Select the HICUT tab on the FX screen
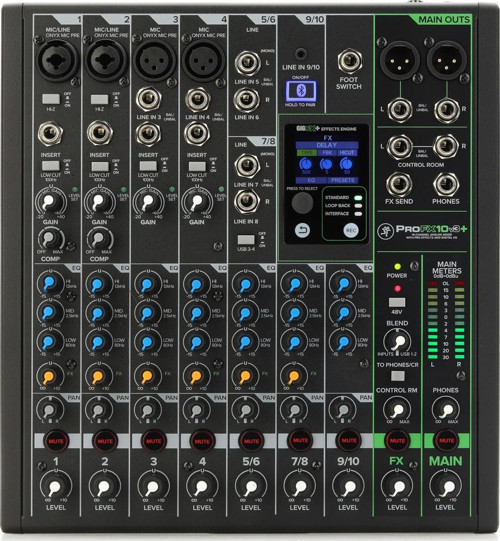500x541 pixels. [347, 153]
